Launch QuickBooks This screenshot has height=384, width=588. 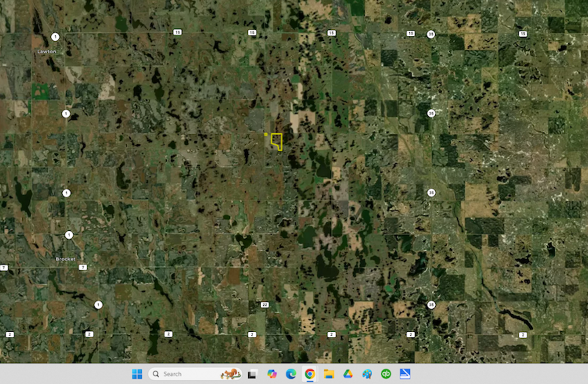385,374
